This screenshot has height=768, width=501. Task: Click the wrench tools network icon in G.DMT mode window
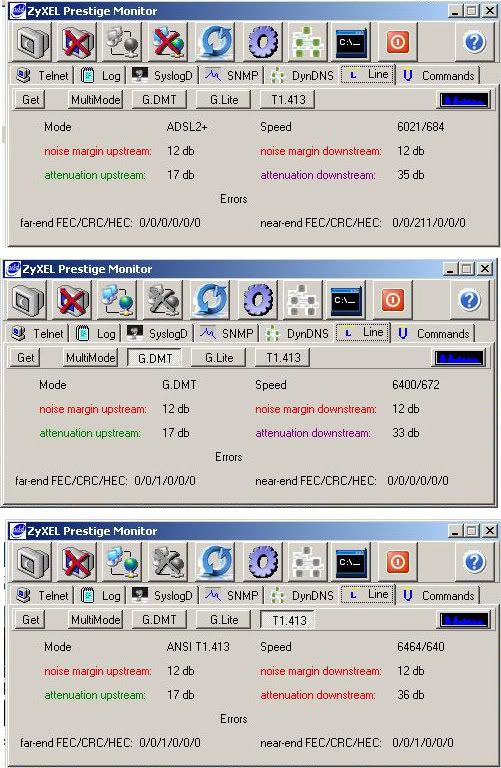click(163, 300)
